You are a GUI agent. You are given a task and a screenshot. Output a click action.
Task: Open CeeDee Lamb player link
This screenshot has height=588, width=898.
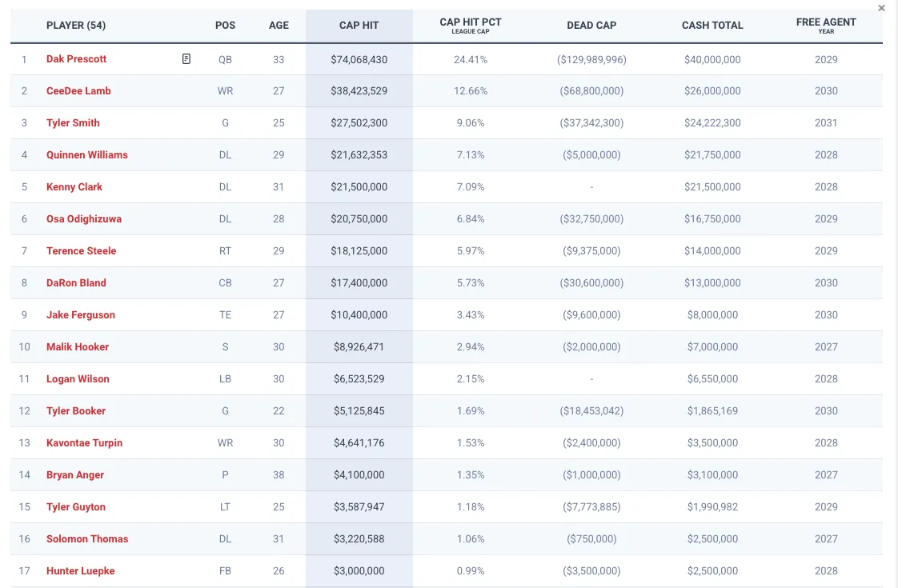(78, 91)
